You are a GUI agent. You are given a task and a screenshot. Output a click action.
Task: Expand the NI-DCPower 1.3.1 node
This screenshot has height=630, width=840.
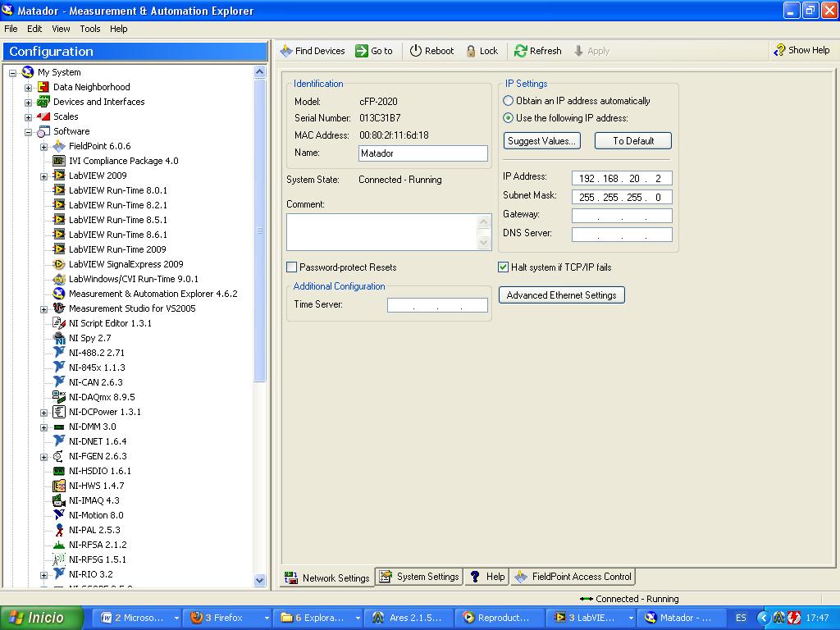(x=44, y=413)
